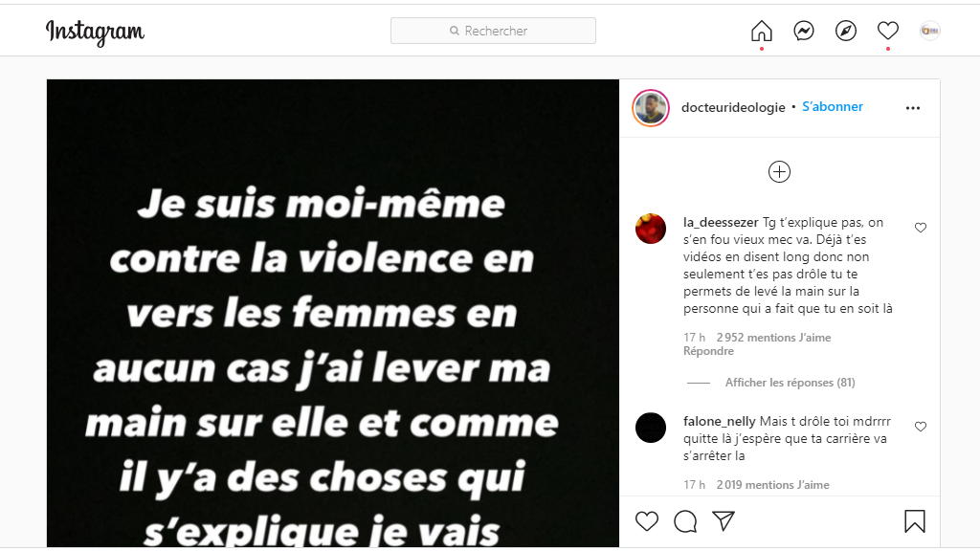Follow docteurideologie via S'abonner
Screen dimensions: 980x551
(833, 107)
